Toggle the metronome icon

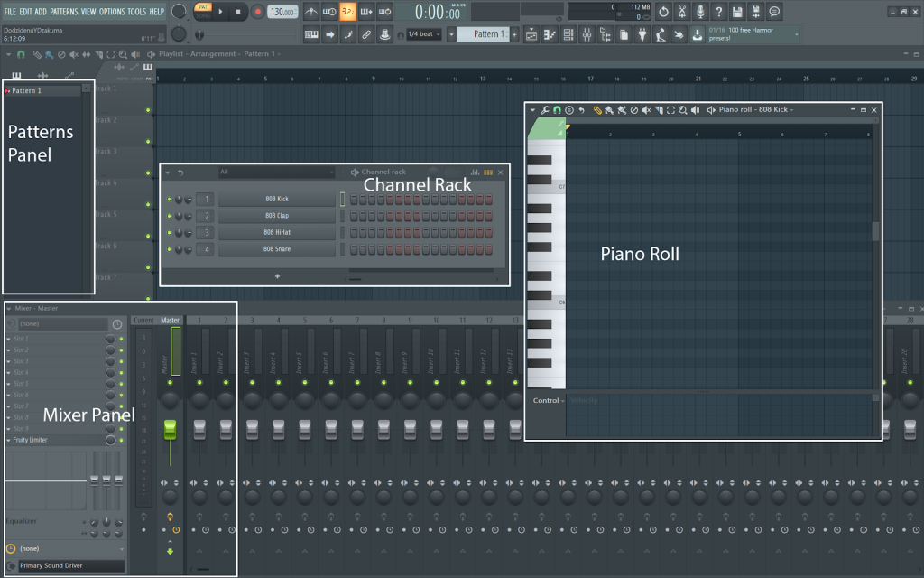click(311, 11)
